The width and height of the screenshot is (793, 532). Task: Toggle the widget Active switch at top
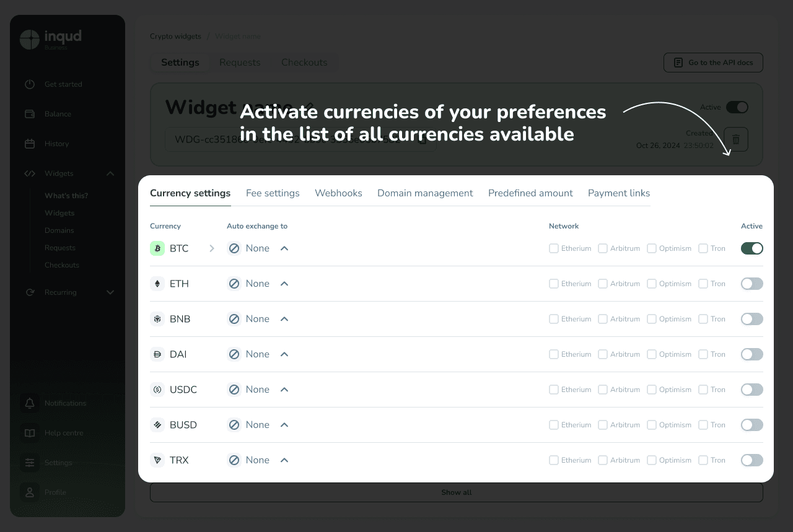pyautogui.click(x=737, y=107)
